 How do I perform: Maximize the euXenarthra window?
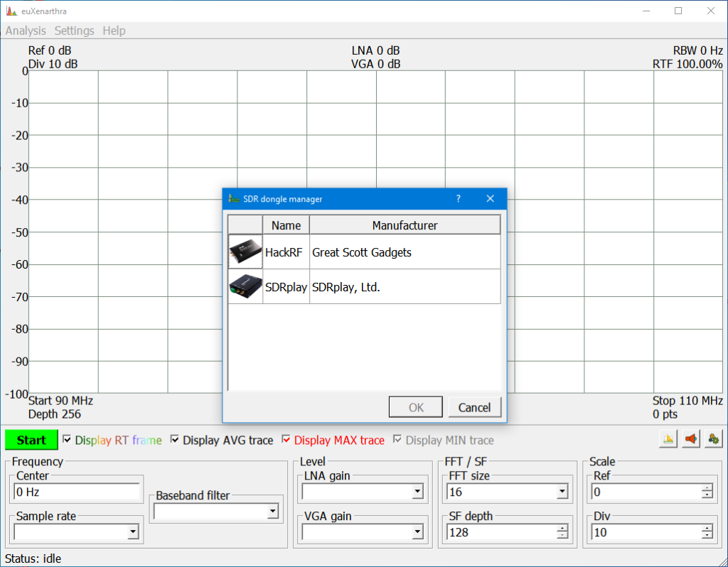[x=678, y=11]
